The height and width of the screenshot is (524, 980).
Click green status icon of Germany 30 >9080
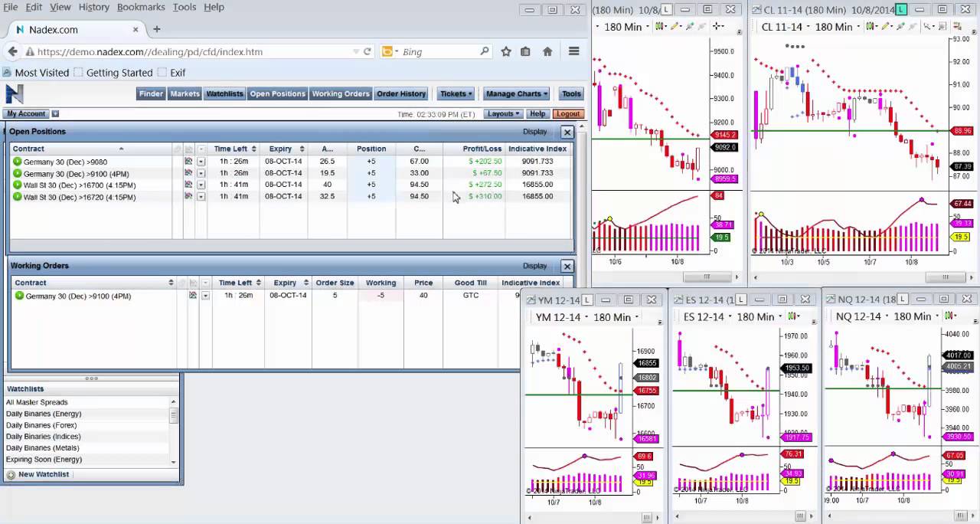tap(17, 162)
